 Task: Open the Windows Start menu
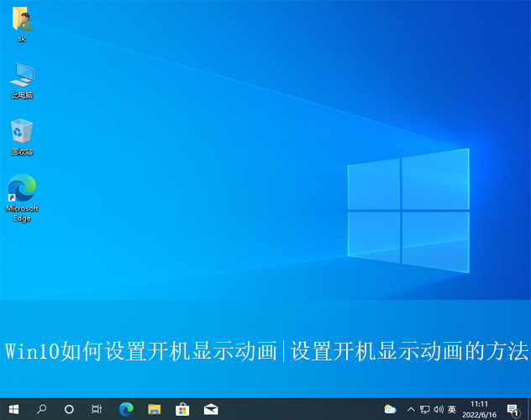[14, 409]
